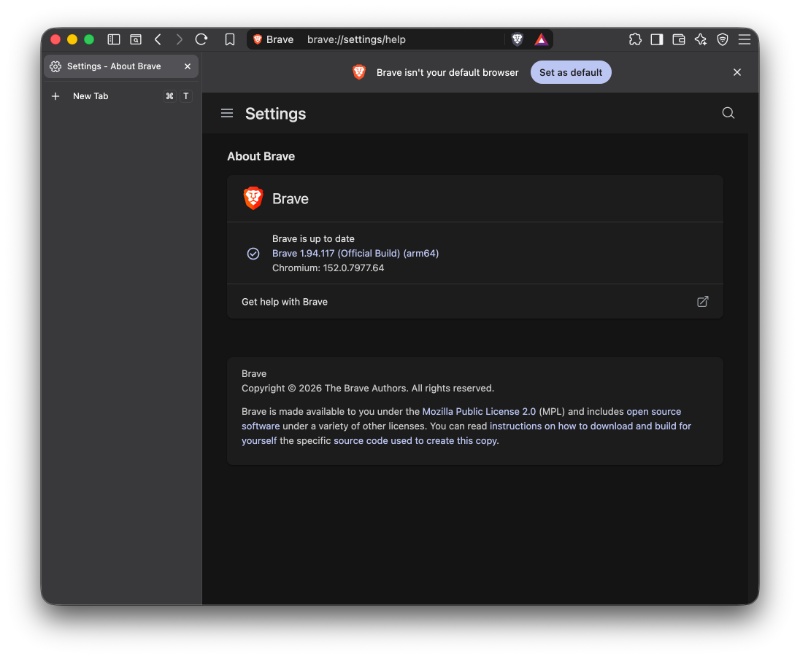Open the Leo AI sparkle icon
Viewport: 800px width, 659px height.
tap(701, 39)
